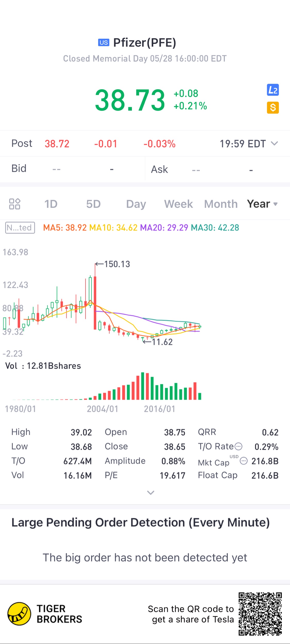Viewport: 290px width, 644px height.
Task: Tap the 19:59 EDT timestamp
Action: (243, 144)
